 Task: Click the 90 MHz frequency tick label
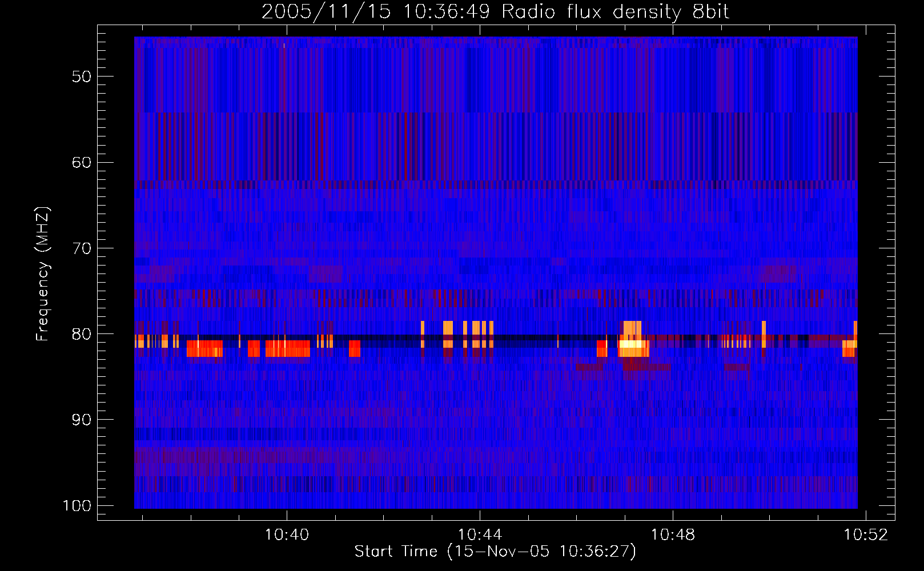pyautogui.click(x=82, y=420)
